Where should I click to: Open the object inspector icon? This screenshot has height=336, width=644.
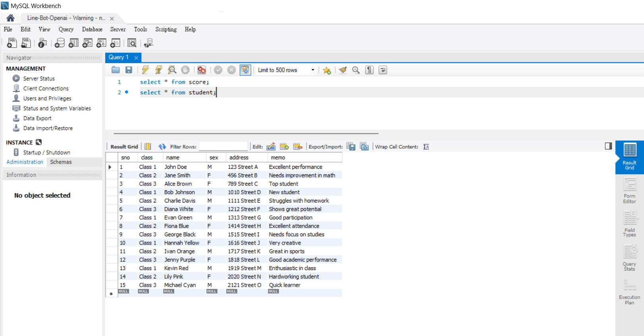(42, 43)
